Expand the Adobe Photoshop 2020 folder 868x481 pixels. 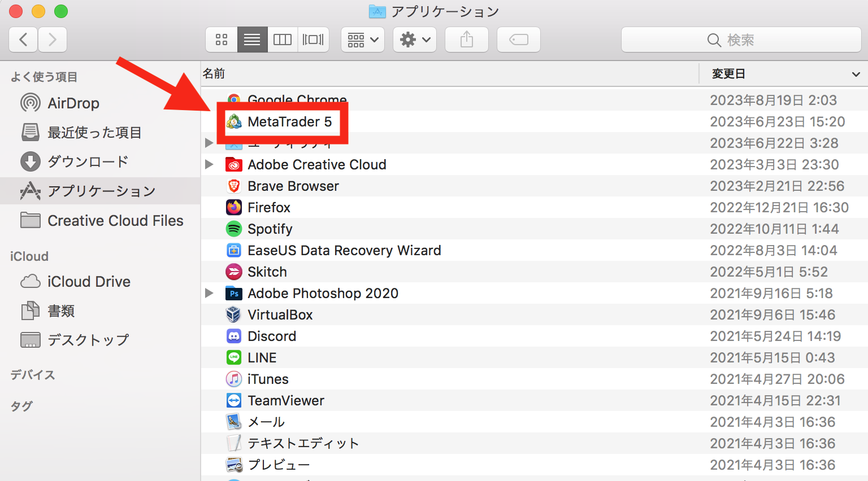(x=209, y=293)
